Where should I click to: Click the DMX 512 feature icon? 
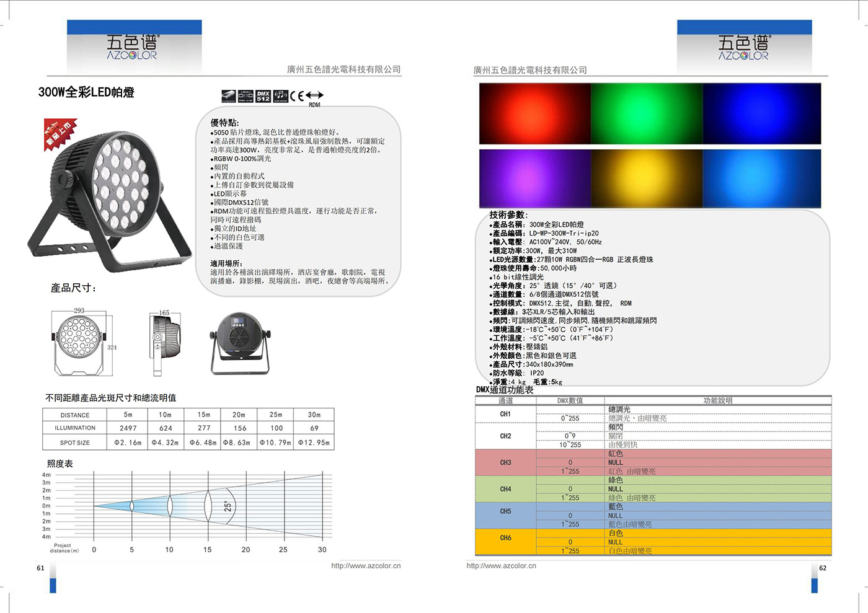click(x=263, y=96)
